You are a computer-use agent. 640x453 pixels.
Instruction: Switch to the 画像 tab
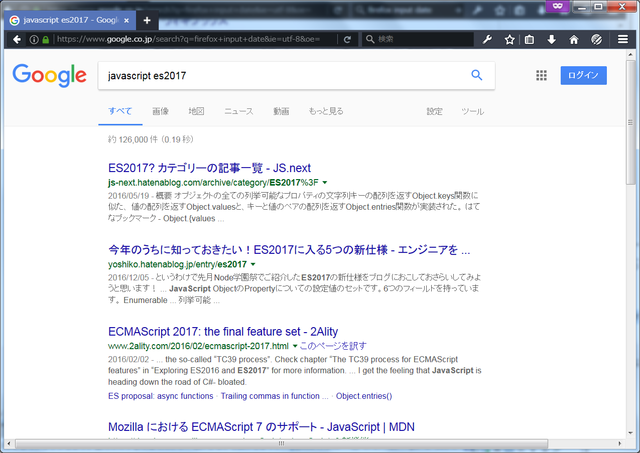[160, 111]
